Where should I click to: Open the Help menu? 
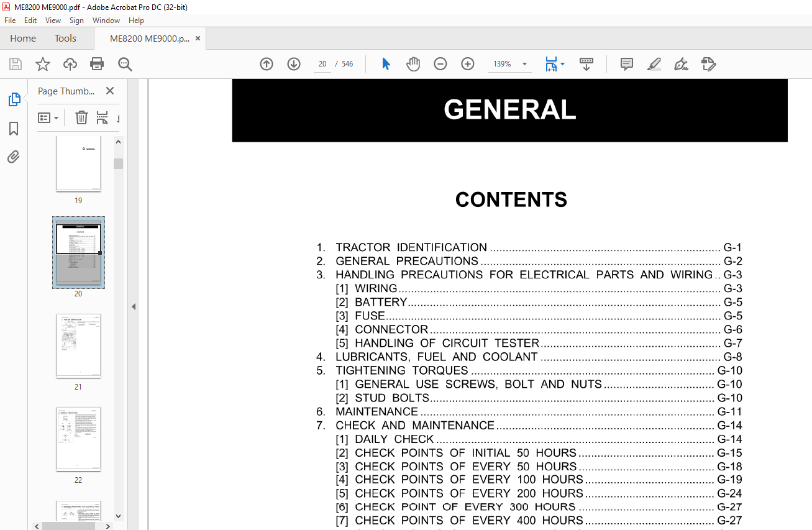(136, 21)
